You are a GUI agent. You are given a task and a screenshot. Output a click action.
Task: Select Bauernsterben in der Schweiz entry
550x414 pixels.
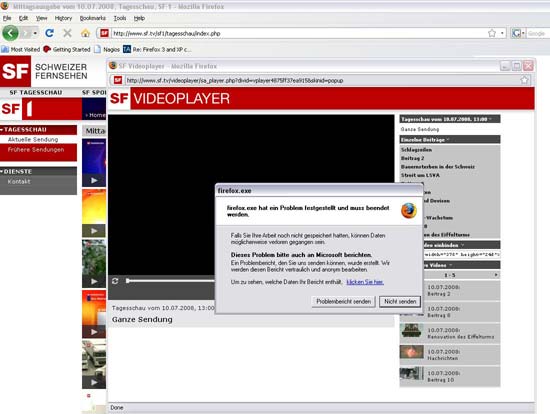click(438, 167)
